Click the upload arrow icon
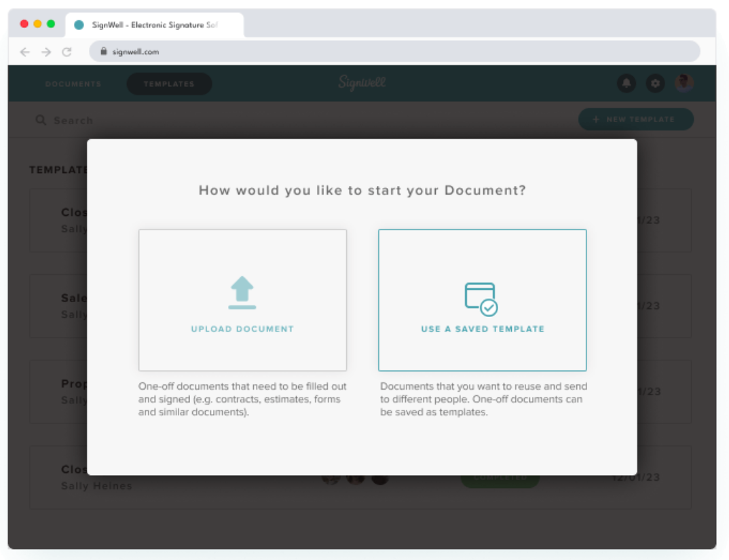 (x=242, y=293)
